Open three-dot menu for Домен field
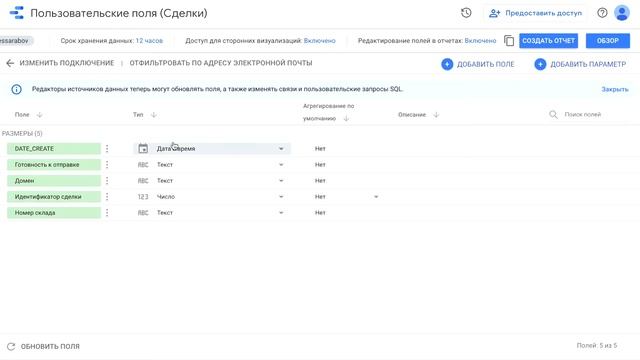Screen dimensions: 640x360 point(107,180)
